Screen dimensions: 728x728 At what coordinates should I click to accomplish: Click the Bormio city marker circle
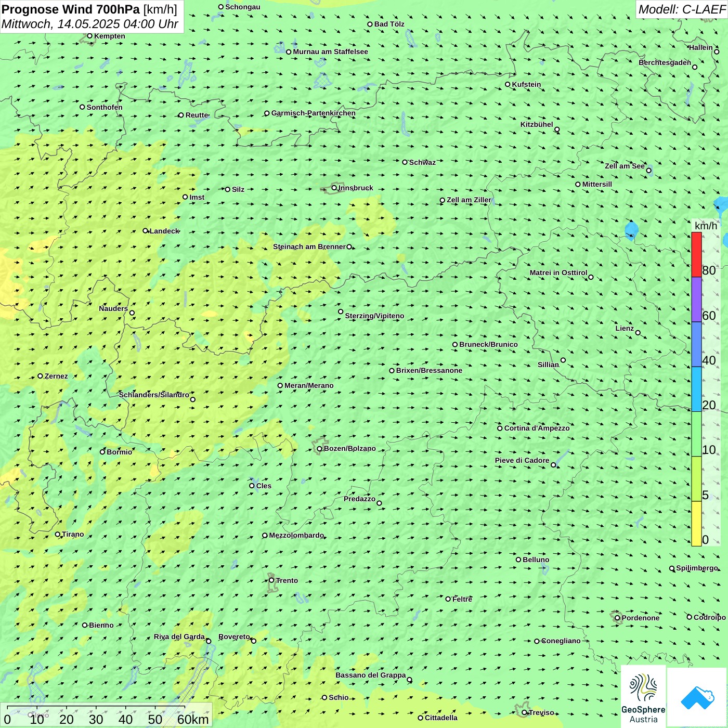(102, 452)
